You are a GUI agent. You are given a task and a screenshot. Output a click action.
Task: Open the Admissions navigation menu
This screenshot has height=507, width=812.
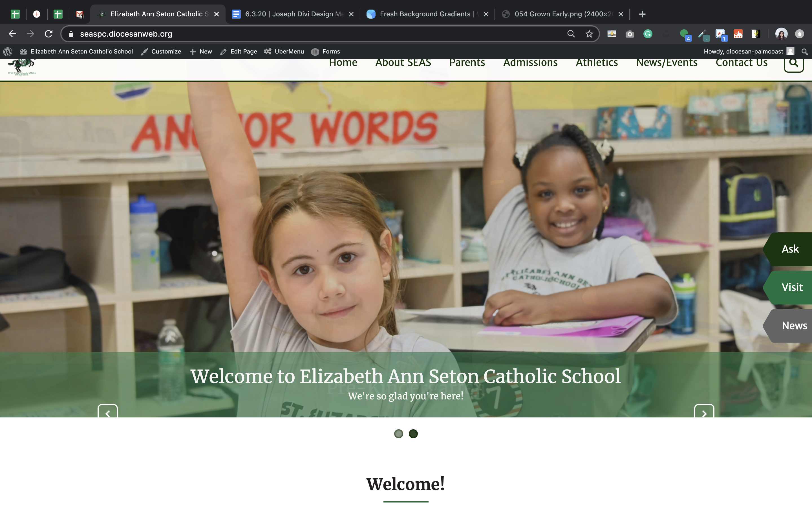coord(530,63)
